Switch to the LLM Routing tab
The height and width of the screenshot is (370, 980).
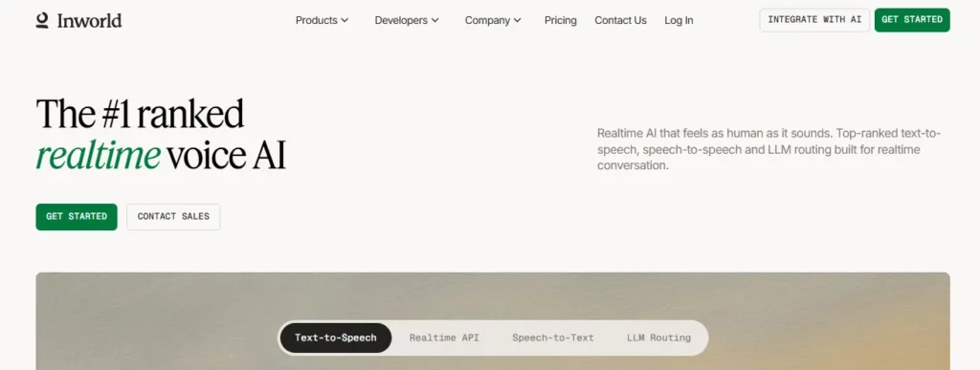pos(658,338)
